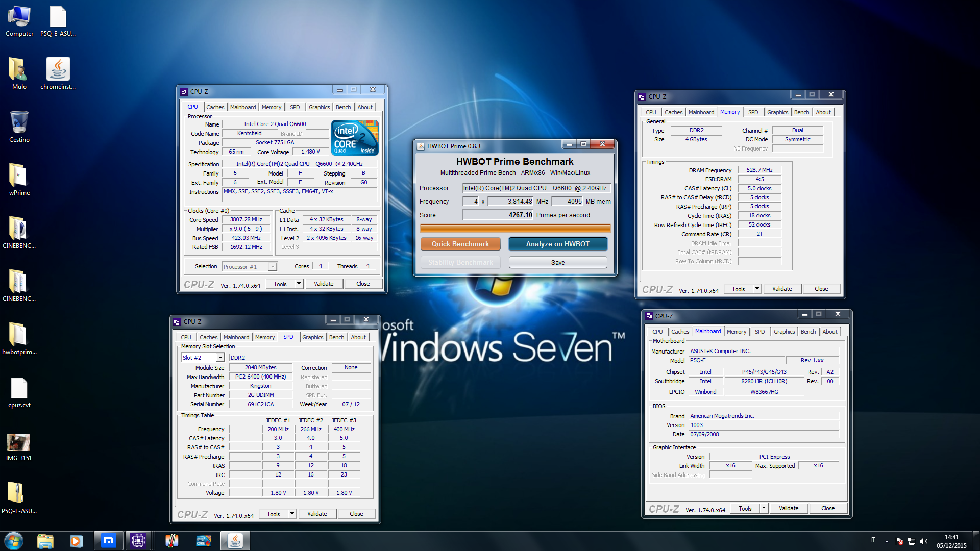Image resolution: width=980 pixels, height=551 pixels.
Task: Open the Maxthon browser taskbar icon
Action: click(x=108, y=541)
